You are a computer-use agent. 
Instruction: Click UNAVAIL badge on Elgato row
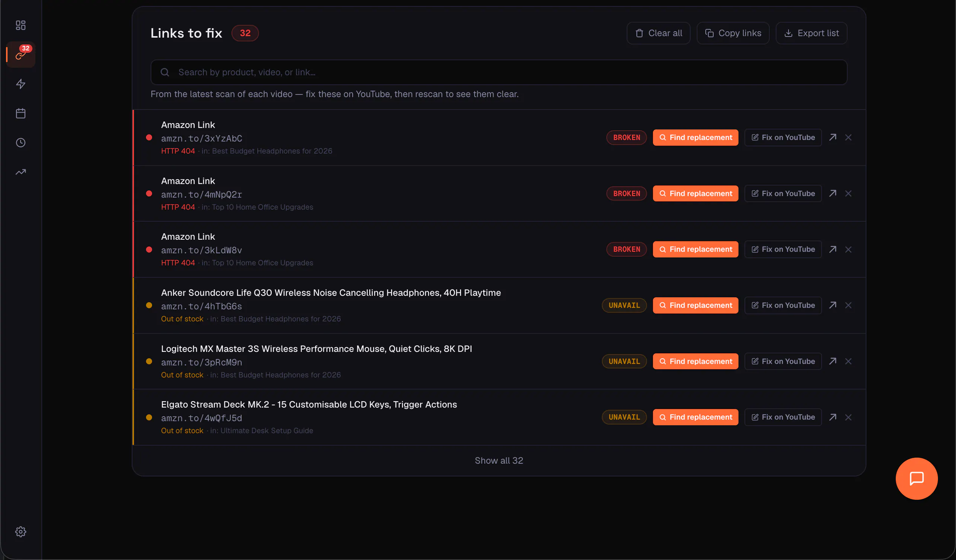(624, 417)
